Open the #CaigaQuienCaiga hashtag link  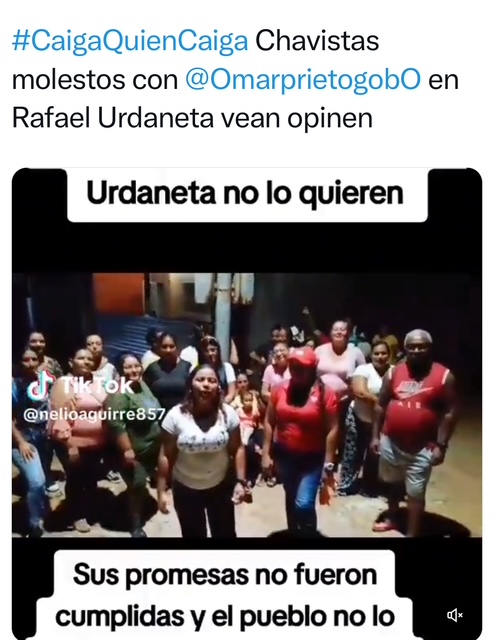point(130,42)
